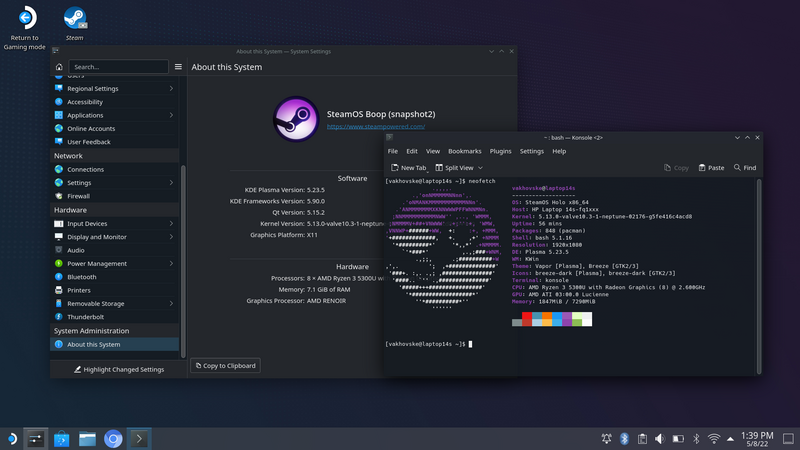Click the Copy to Clipboard button

click(x=225, y=366)
